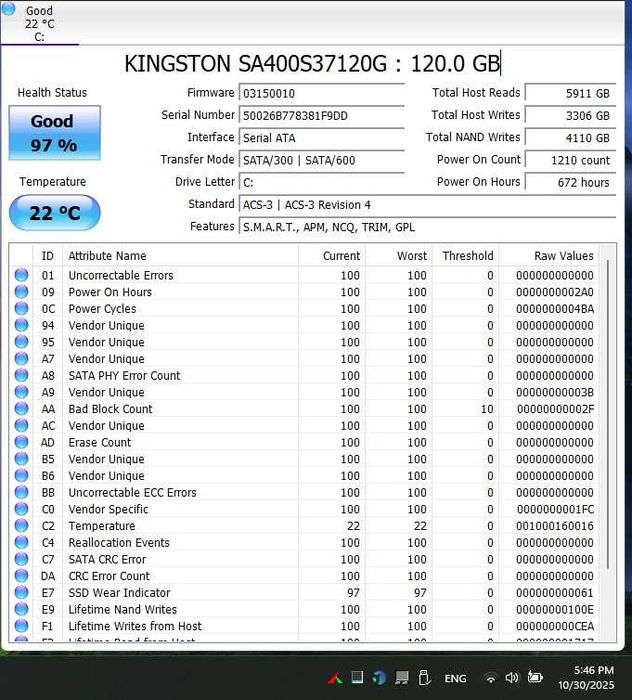The height and width of the screenshot is (700, 632).
Task: Click the Interface field showing Serial ATA
Action: tap(322, 138)
